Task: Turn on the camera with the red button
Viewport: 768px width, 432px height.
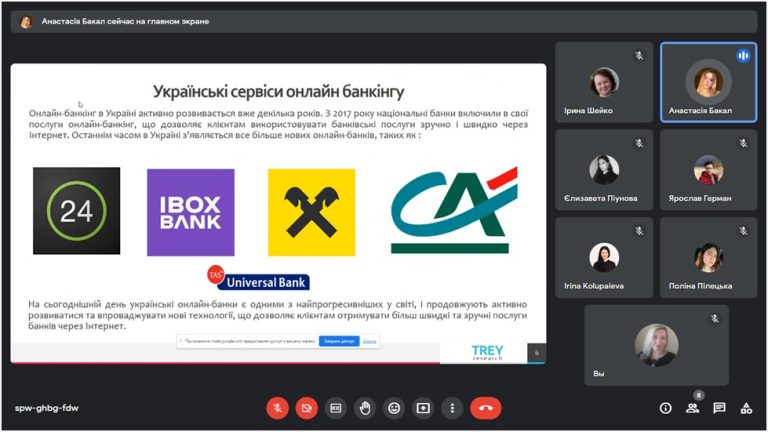Action: point(307,408)
